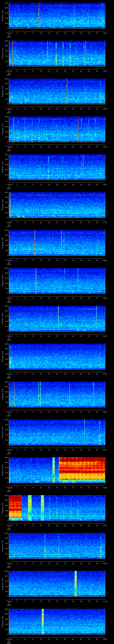The image size is (114, 644).
Task: Select the spectrogram panel starting at 17:35:00
Action: pyautogui.click(x=57, y=167)
